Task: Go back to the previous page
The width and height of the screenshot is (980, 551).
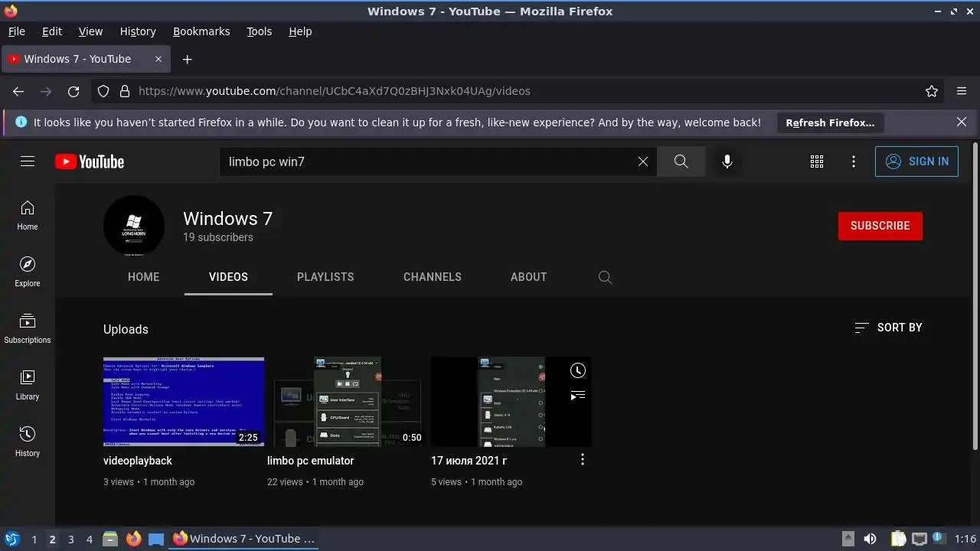Action: pyautogui.click(x=18, y=91)
